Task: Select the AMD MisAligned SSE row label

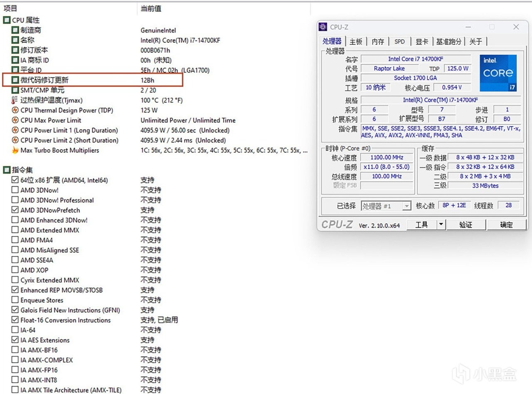Action: (49, 250)
